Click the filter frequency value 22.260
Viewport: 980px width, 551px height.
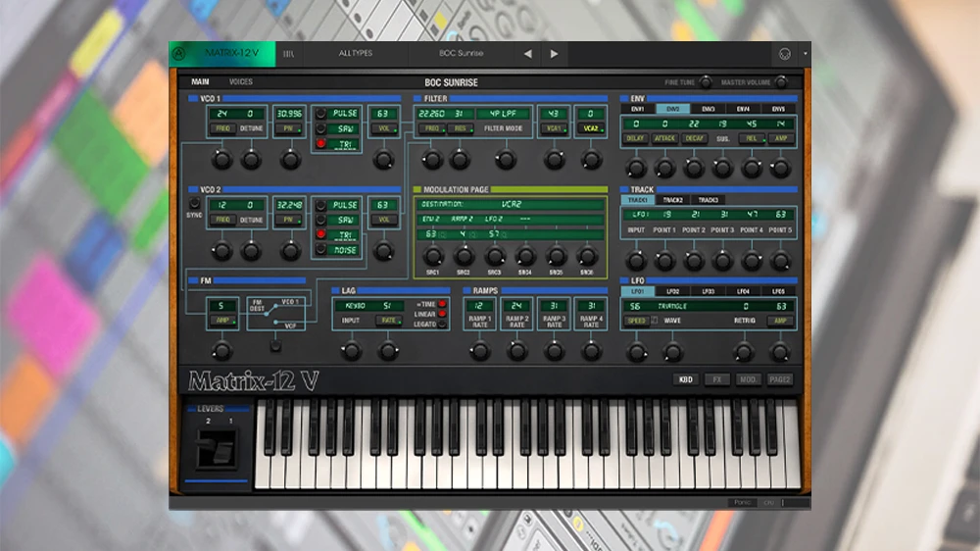tap(432, 114)
